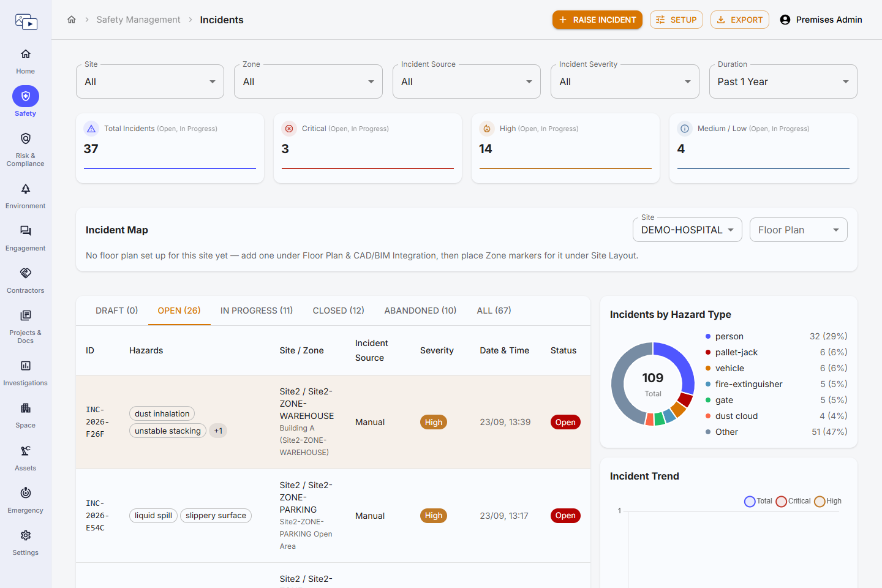This screenshot has width=882, height=588.
Task: Open the Incident Source filter dropdown
Action: click(467, 81)
